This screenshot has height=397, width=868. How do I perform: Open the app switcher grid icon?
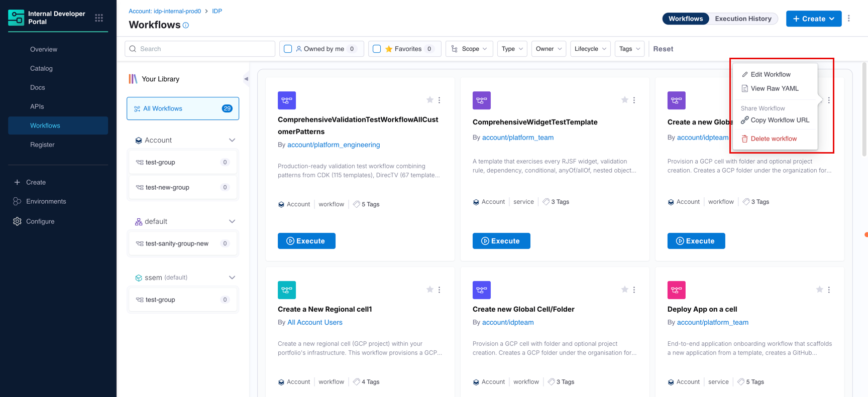(99, 18)
